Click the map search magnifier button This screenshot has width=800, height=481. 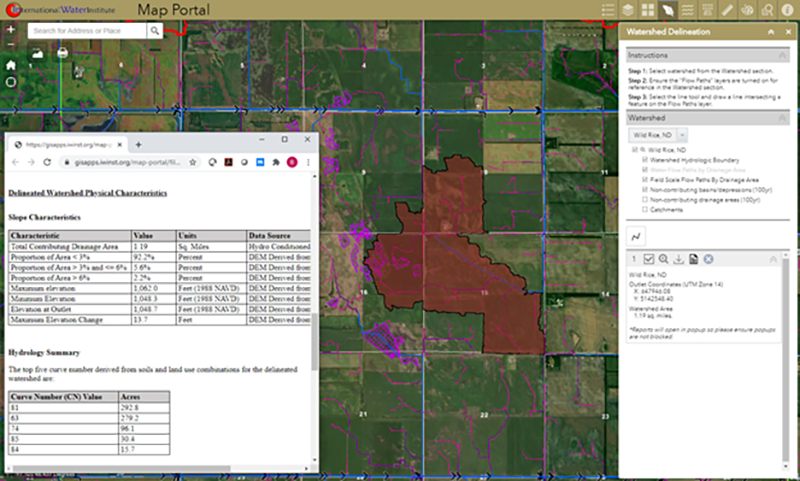pyautogui.click(x=156, y=31)
